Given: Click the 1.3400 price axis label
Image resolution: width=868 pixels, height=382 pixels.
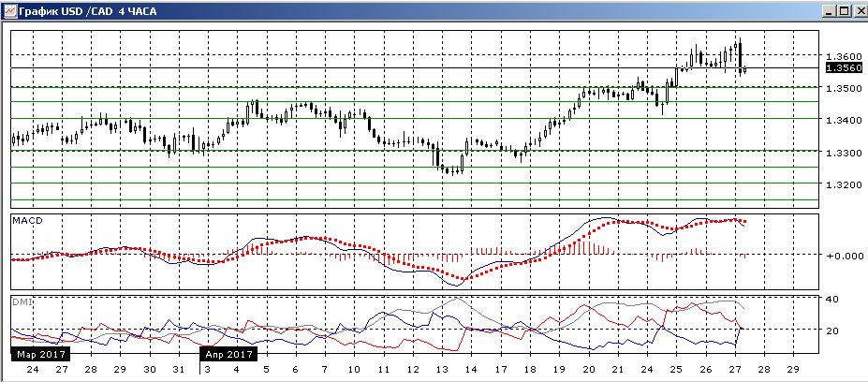Looking at the screenshot, I should [843, 120].
